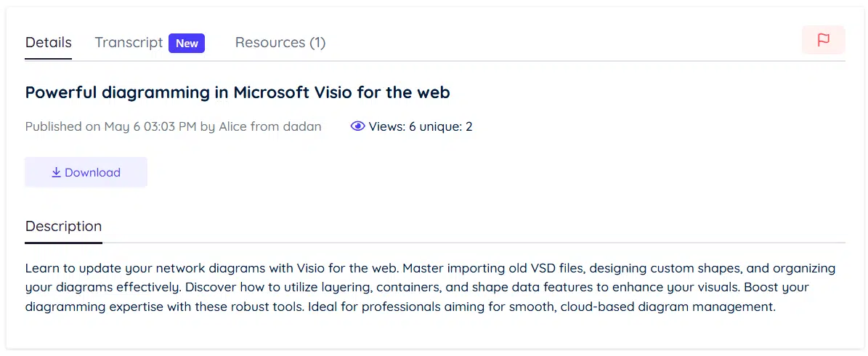Image resolution: width=868 pixels, height=356 pixels.
Task: Click the video title about Microsoft Visio
Action: point(238,92)
